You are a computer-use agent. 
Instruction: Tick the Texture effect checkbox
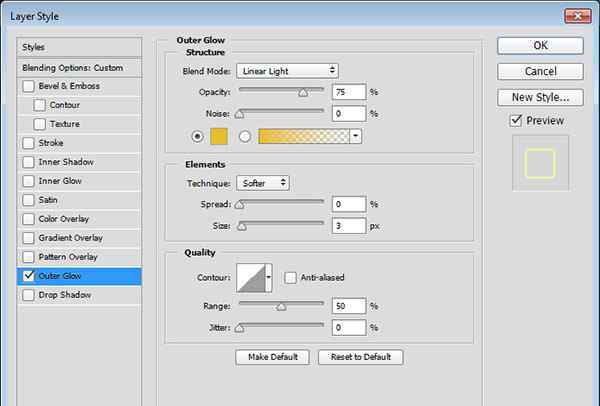[x=39, y=124]
